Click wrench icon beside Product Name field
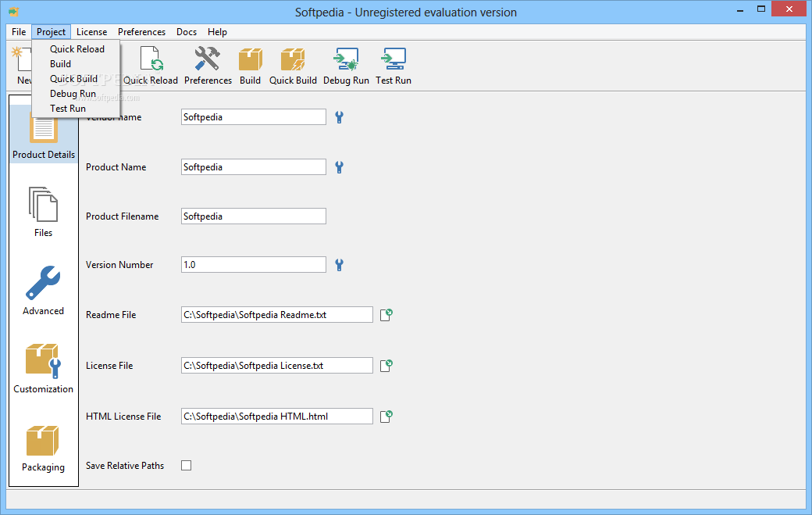 [x=339, y=166]
